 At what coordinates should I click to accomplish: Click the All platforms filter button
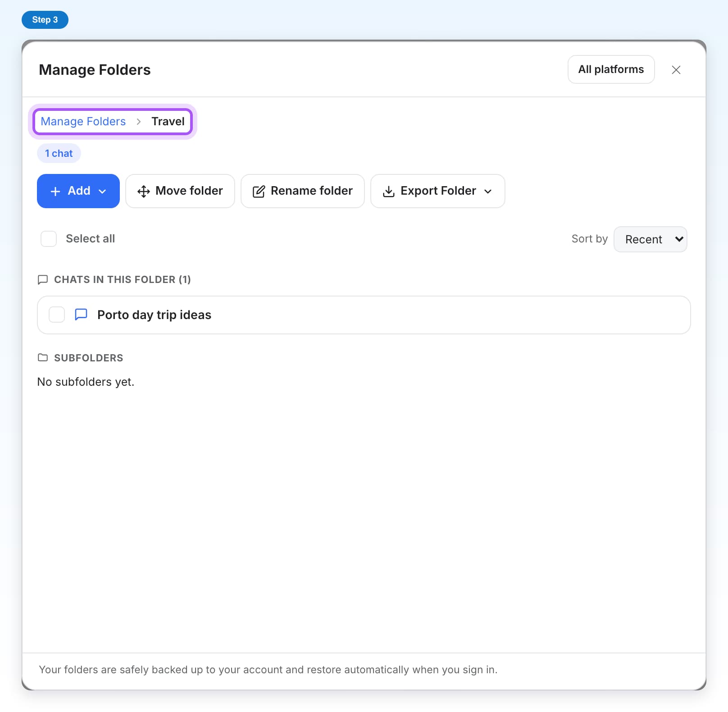[611, 69]
